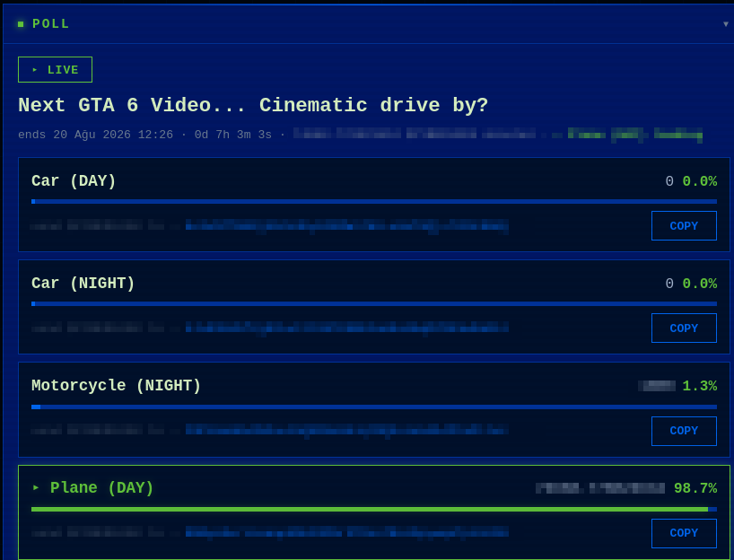This screenshot has height=560, width=734.
Task: Copy the Plane (DAY) option address
Action: tap(684, 533)
